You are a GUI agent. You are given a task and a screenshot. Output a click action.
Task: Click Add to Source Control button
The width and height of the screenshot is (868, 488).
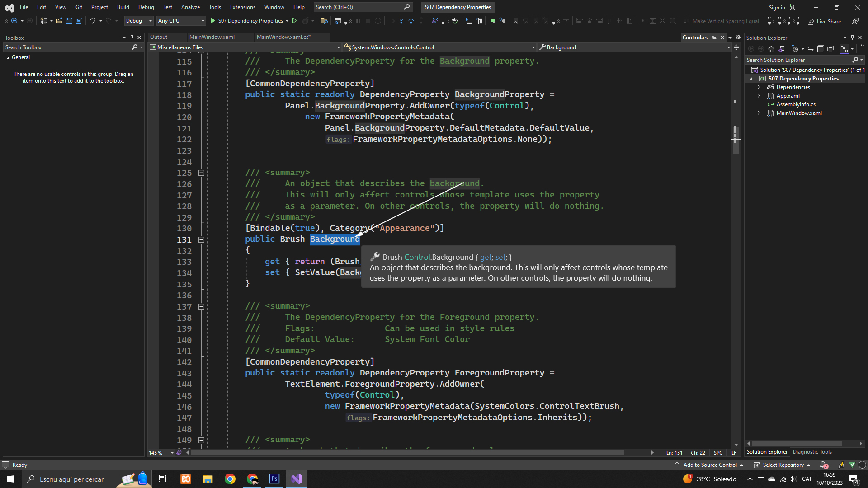point(710,465)
